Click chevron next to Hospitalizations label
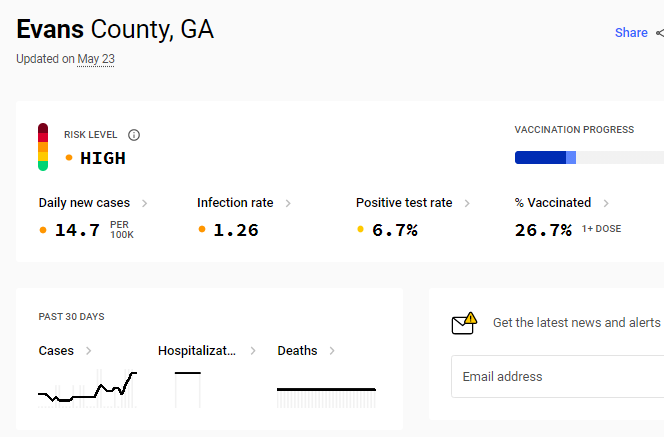This screenshot has height=437, width=664. 253,351
